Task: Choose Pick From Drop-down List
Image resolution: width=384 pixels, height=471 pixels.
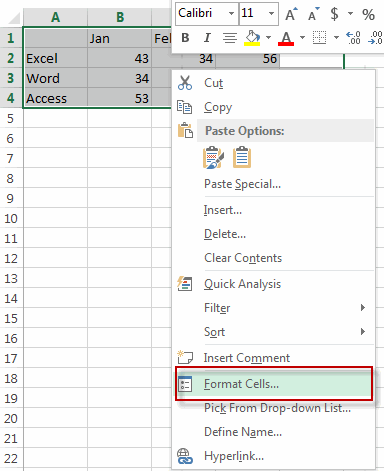Action: tap(273, 408)
